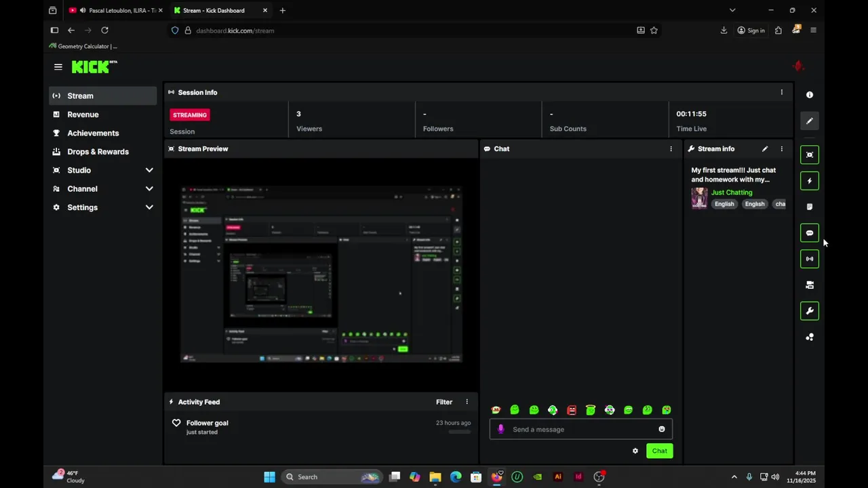Image resolution: width=868 pixels, height=488 pixels.
Task: Expand the Studio menu chevron
Action: pyautogui.click(x=149, y=170)
